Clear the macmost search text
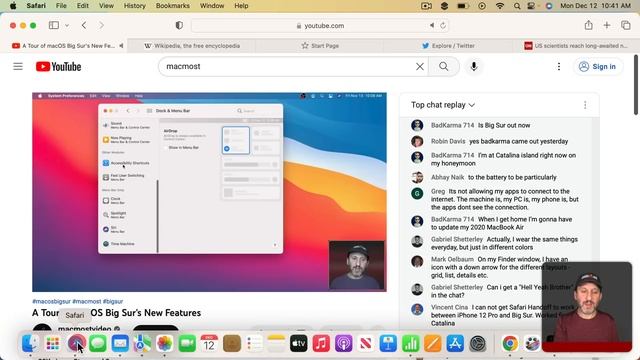Viewport: 640px width, 360px height. tap(420, 67)
